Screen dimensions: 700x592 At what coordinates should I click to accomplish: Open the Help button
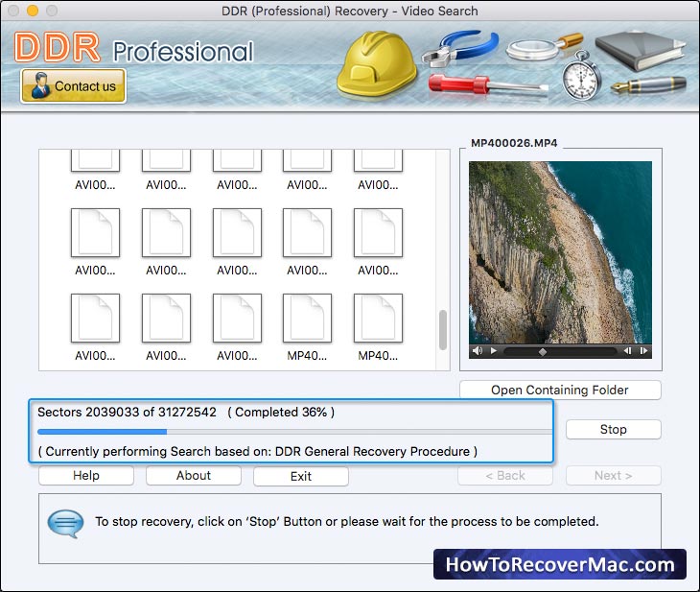pyautogui.click(x=86, y=475)
